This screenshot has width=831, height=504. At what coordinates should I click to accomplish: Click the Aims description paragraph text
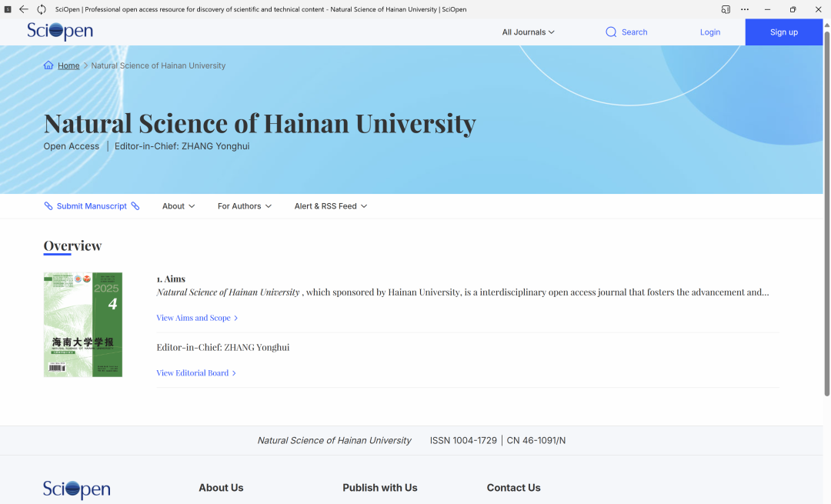coord(462,292)
